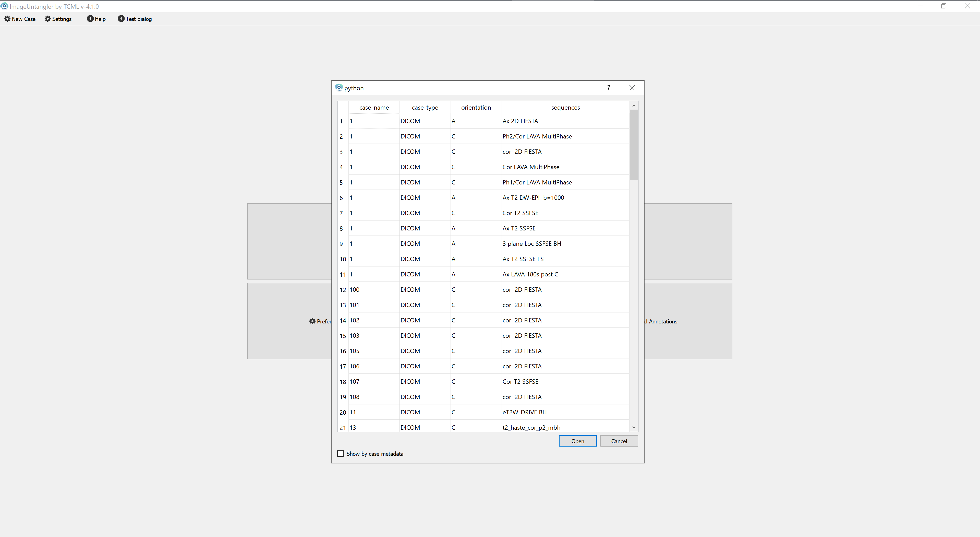Select case_name cell '101'

[374, 305]
